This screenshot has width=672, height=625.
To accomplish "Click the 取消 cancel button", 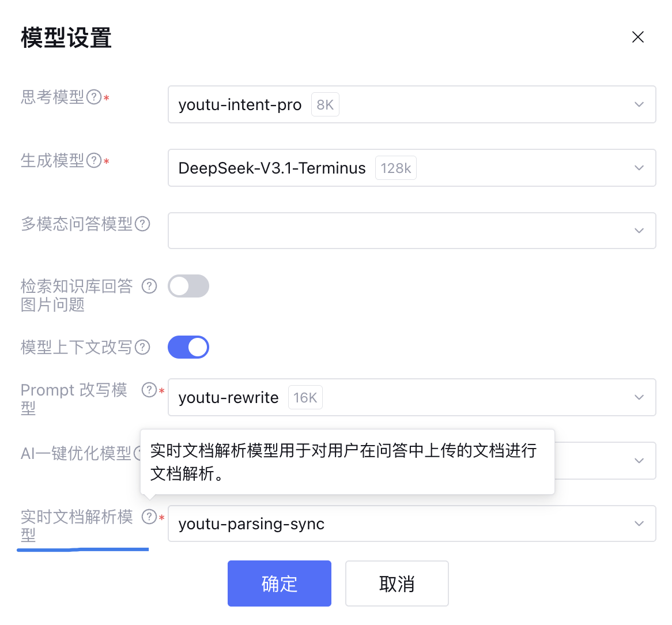I will point(397,583).
